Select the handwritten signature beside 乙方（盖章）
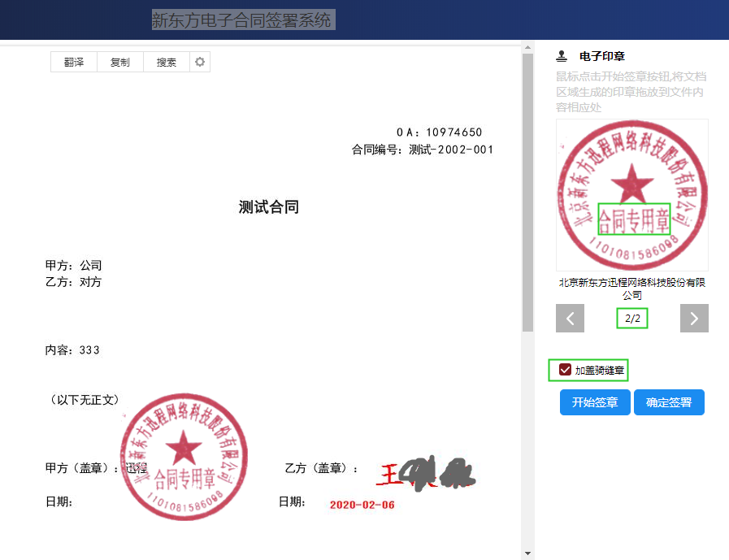729x560 pixels. [426, 472]
